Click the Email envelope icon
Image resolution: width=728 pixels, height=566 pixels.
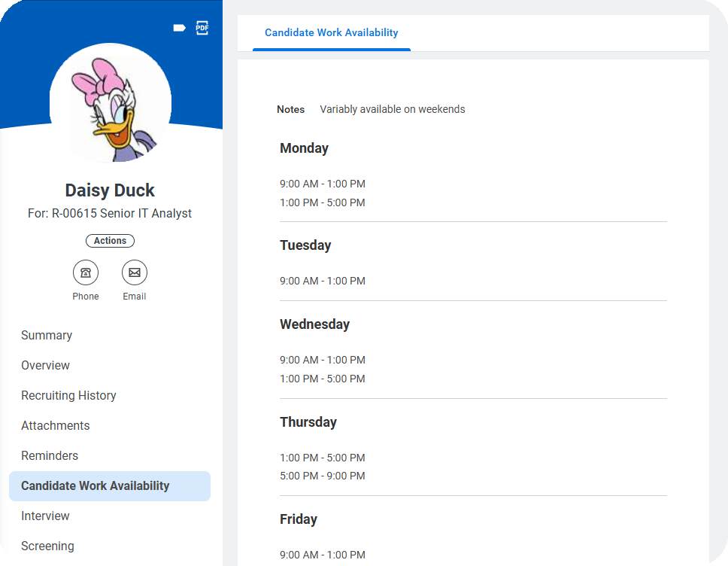coord(135,272)
